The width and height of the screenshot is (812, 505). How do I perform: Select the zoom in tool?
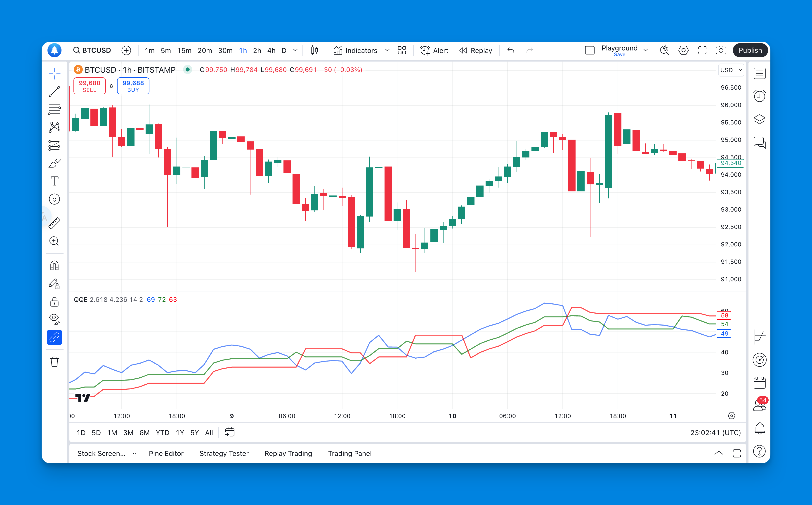coord(54,241)
